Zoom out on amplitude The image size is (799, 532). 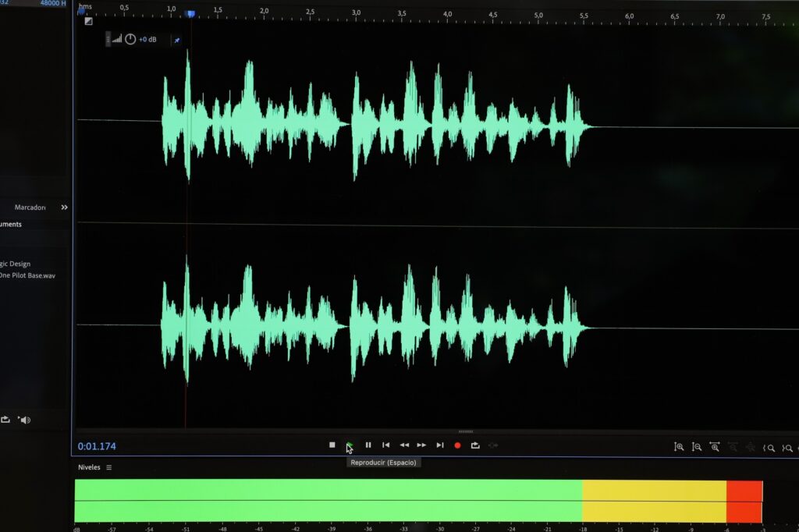point(697,447)
